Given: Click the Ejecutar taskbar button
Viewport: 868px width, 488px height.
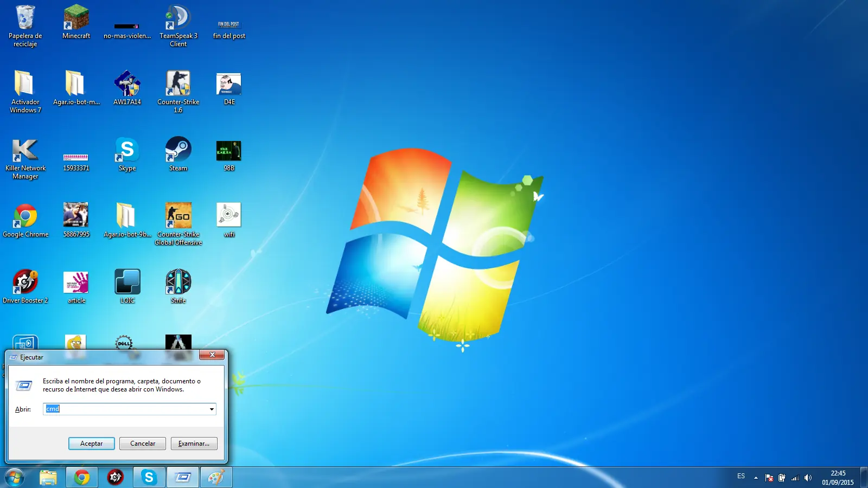Looking at the screenshot, I should (183, 477).
